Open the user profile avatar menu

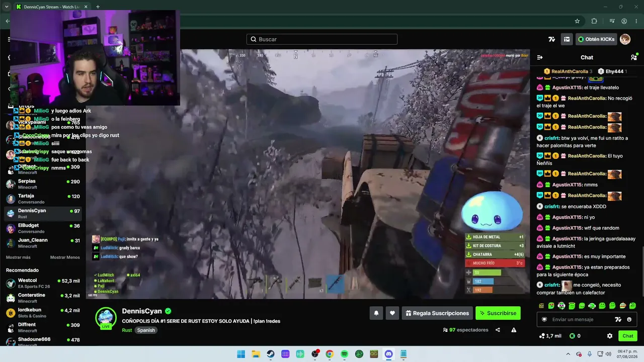625,39
